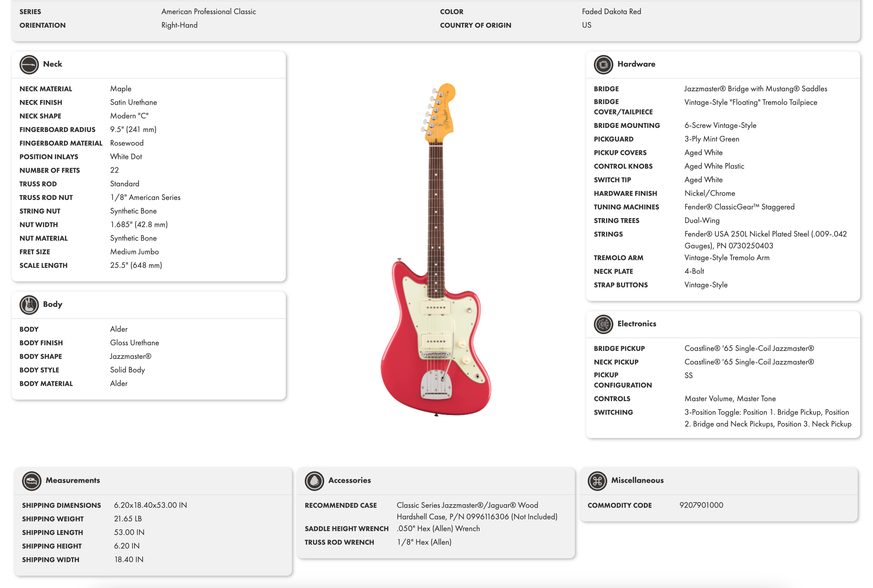Image resolution: width=873 pixels, height=588 pixels.
Task: Click the pickup configuration 'SS' value
Action: (x=688, y=375)
